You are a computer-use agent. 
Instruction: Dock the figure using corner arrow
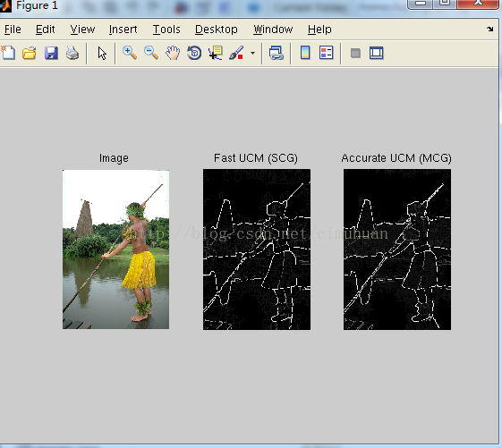tap(489, 30)
